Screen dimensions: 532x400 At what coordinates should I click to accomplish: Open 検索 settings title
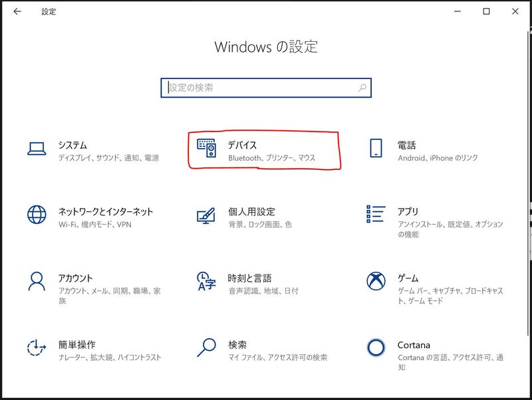pos(237,345)
